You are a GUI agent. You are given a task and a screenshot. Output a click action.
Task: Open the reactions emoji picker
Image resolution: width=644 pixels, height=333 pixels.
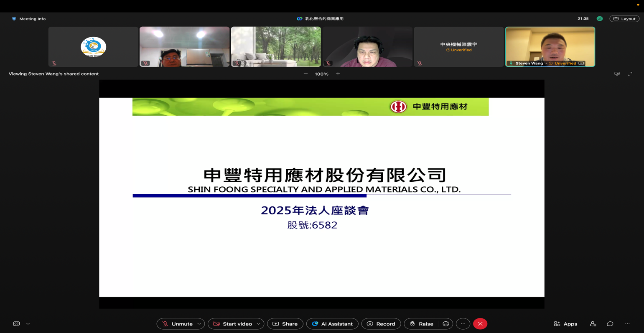pyautogui.click(x=446, y=324)
